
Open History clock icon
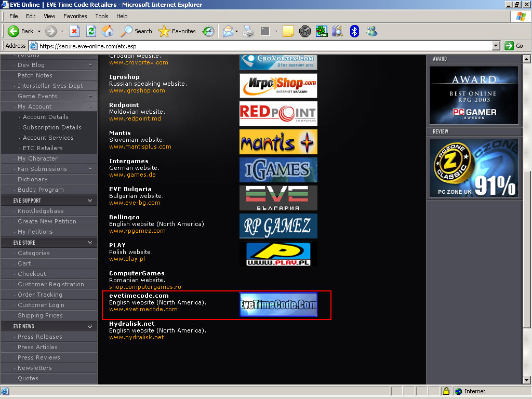(208, 31)
